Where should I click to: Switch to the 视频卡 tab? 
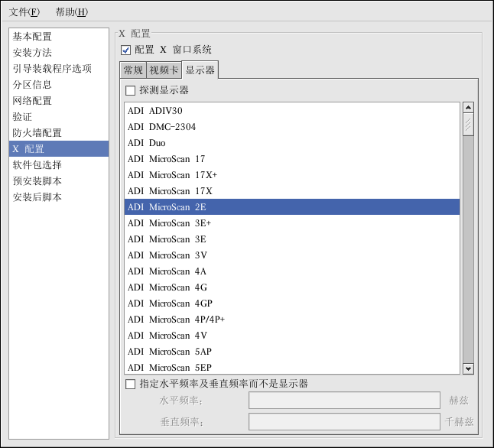164,70
